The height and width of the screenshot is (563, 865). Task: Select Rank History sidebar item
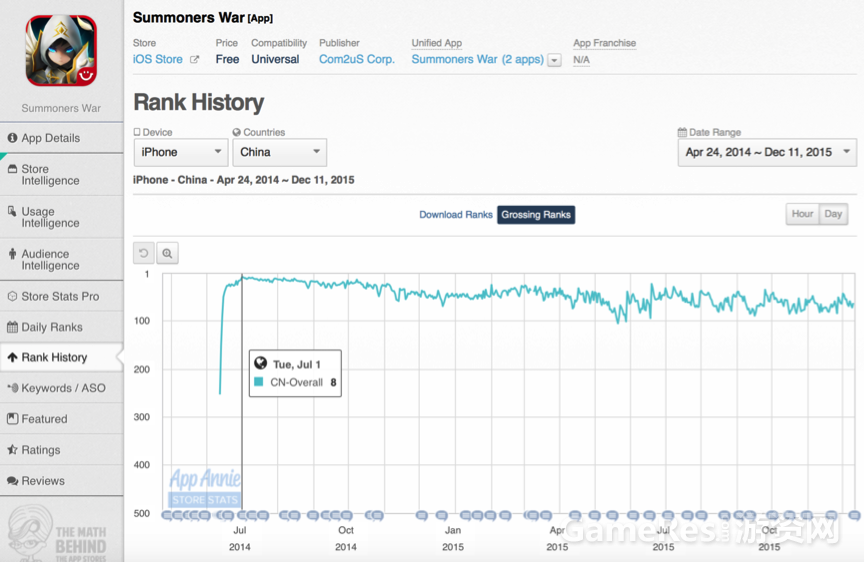[x=61, y=357]
